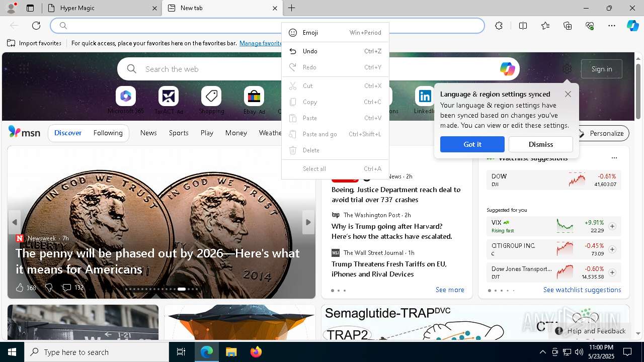Open Copilot icon in search box
Viewport: 644px width, 362px height.
507,69
